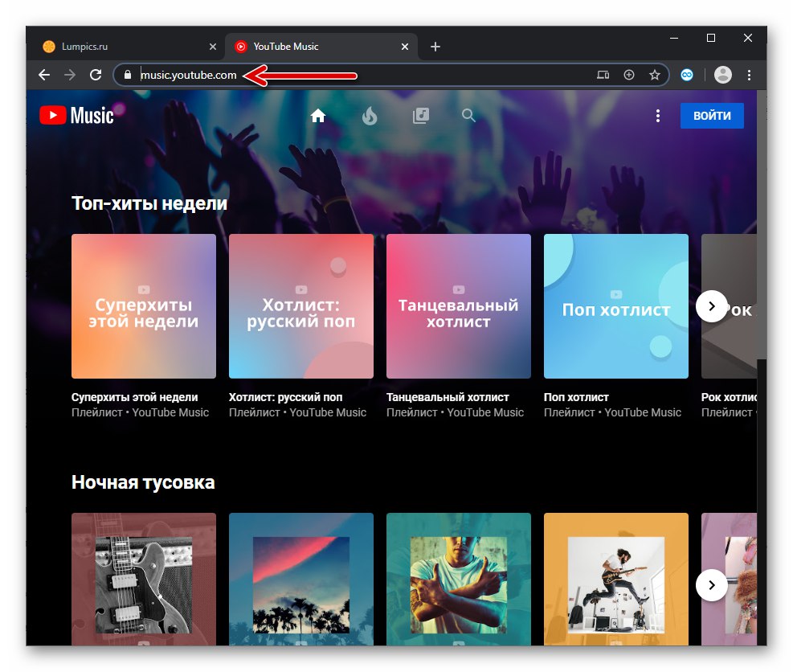Open the jumping guitarist cover

[616, 580]
